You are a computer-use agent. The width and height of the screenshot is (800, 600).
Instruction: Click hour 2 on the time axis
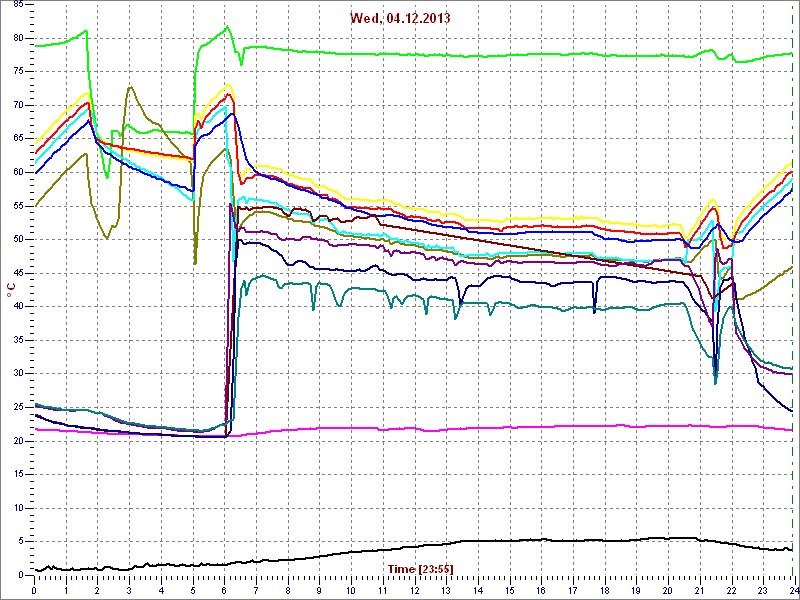tap(98, 590)
